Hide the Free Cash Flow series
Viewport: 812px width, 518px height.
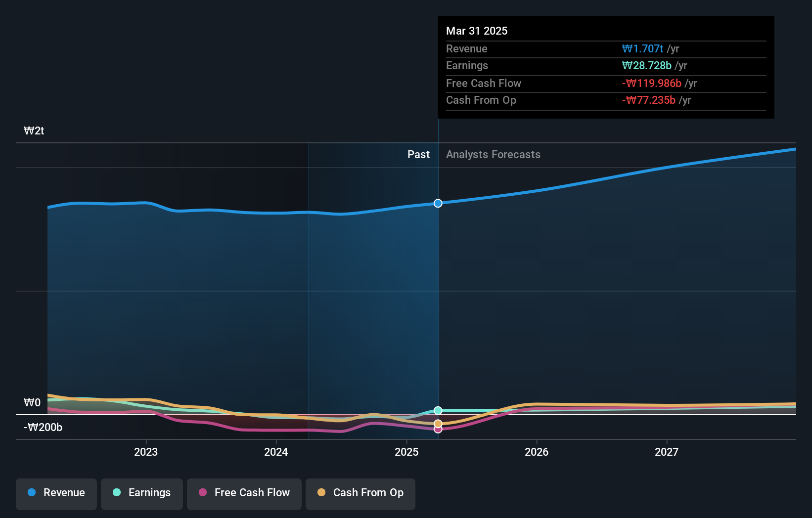tap(244, 493)
